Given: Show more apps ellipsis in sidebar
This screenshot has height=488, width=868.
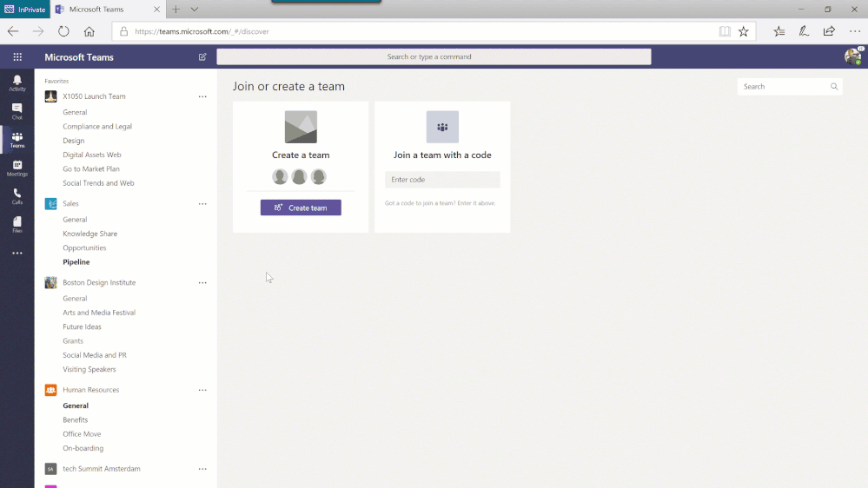Looking at the screenshot, I should (17, 253).
